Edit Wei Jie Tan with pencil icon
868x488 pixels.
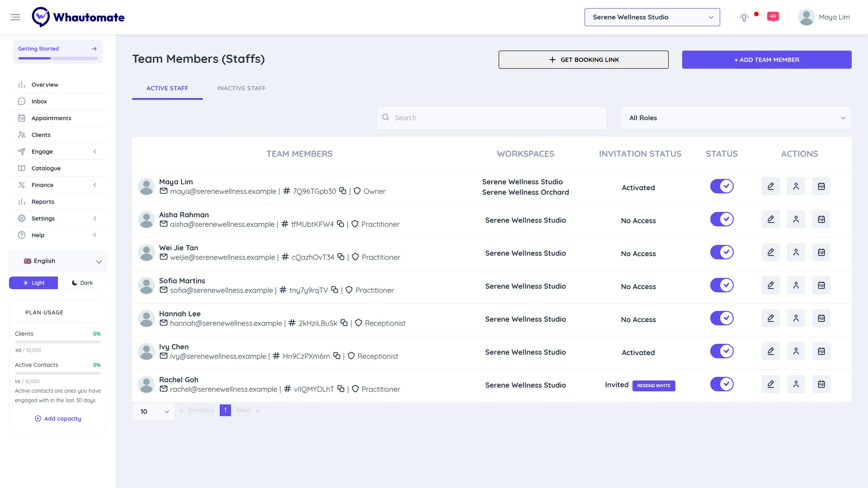[771, 252]
